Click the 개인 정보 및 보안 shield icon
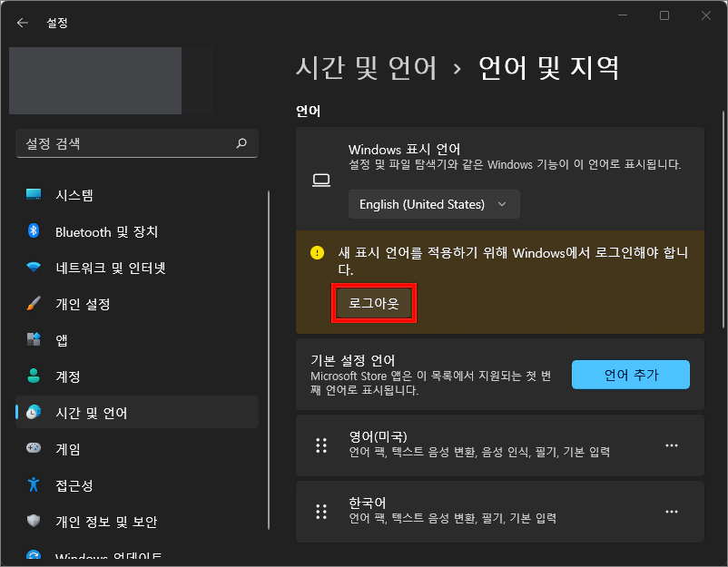 click(x=34, y=521)
